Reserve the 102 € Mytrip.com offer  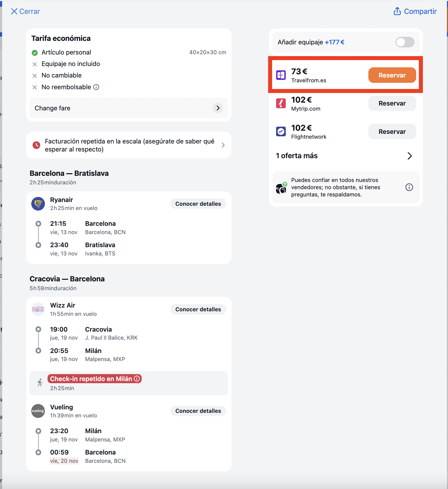[392, 103]
